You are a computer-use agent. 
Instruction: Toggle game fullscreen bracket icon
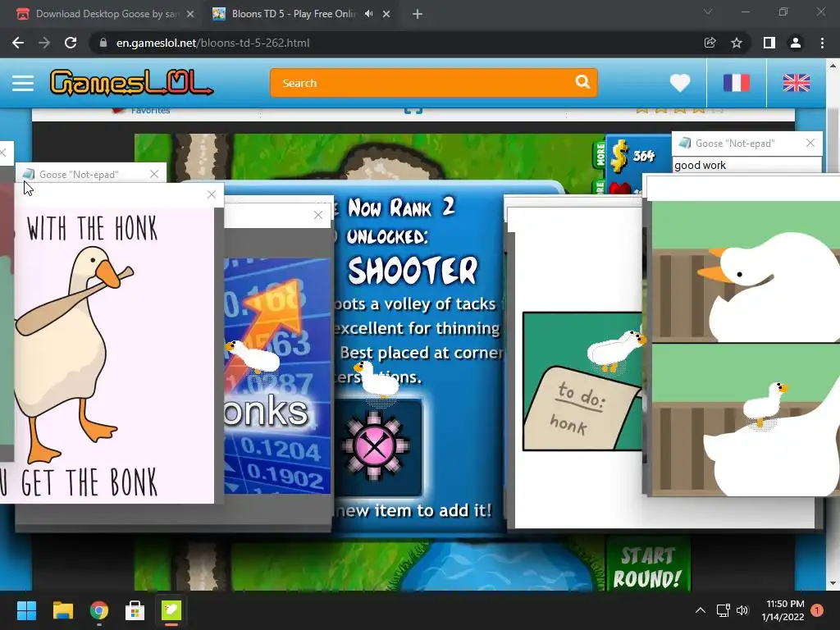click(x=413, y=110)
